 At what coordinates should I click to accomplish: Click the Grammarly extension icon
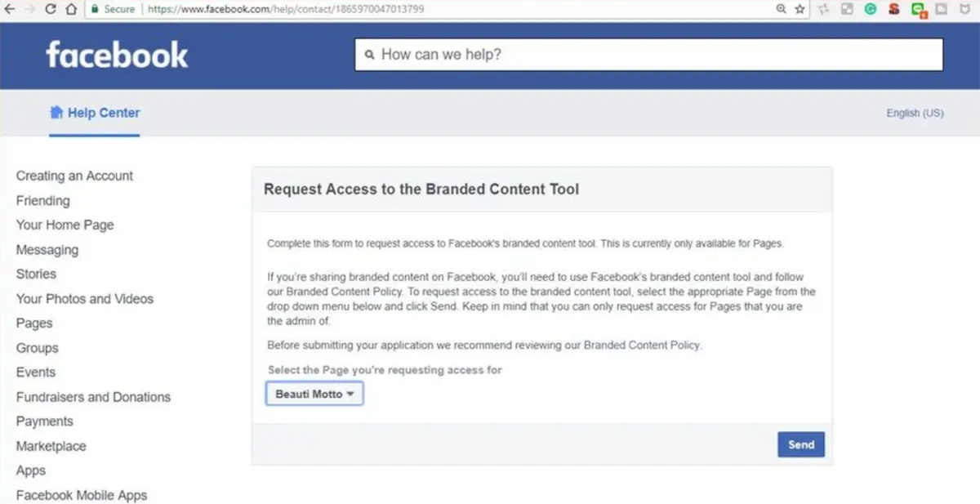[871, 9]
